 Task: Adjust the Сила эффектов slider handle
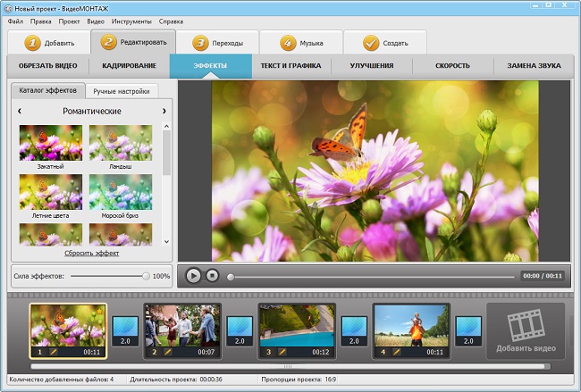pyautogui.click(x=146, y=276)
